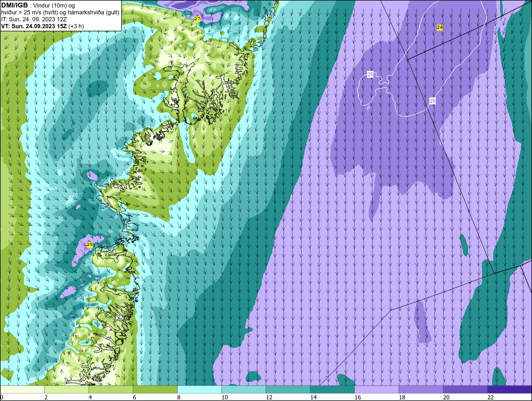Image resolution: width=532 pixels, height=401 pixels.
Task: Click the 4–6 m/s green legend swatch
Action: [111, 389]
